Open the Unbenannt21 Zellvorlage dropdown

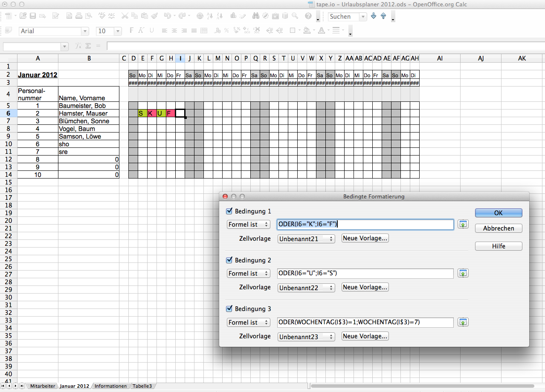[306, 239]
